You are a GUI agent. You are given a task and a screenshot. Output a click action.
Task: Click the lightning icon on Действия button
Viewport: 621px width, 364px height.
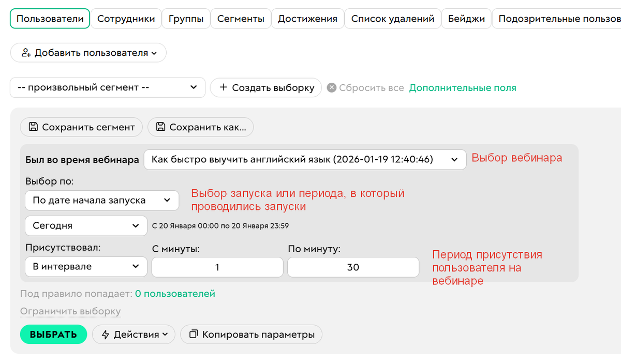pos(105,334)
